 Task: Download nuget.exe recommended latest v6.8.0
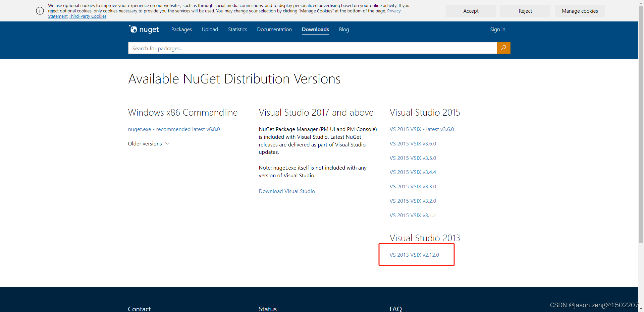point(174,129)
